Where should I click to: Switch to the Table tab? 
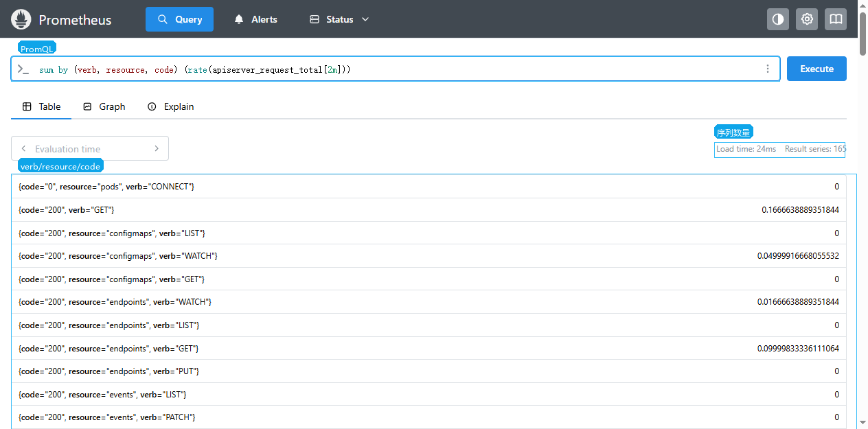(41, 106)
